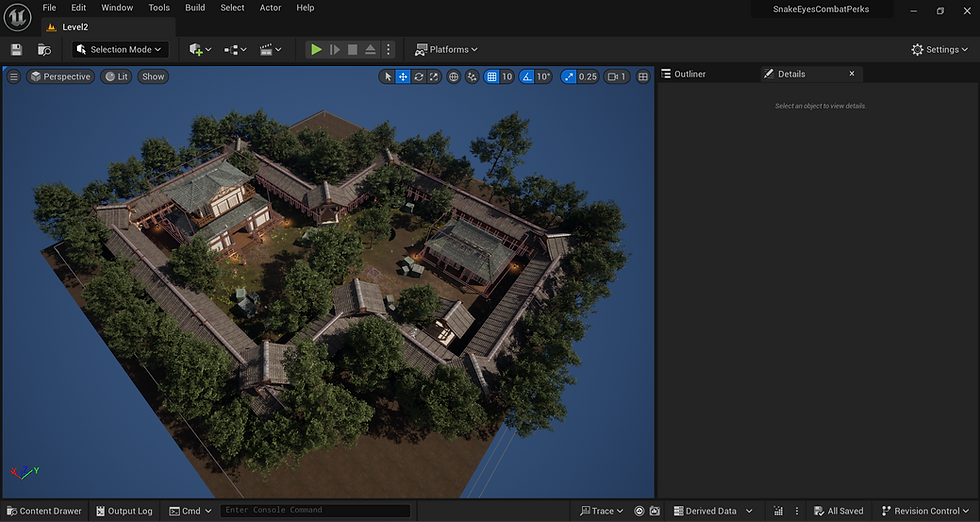Image resolution: width=980 pixels, height=522 pixels.
Task: Activate the rotate tool
Action: click(419, 76)
